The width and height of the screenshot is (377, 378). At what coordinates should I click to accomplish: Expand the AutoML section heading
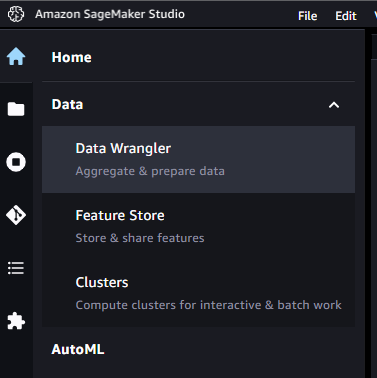point(78,349)
